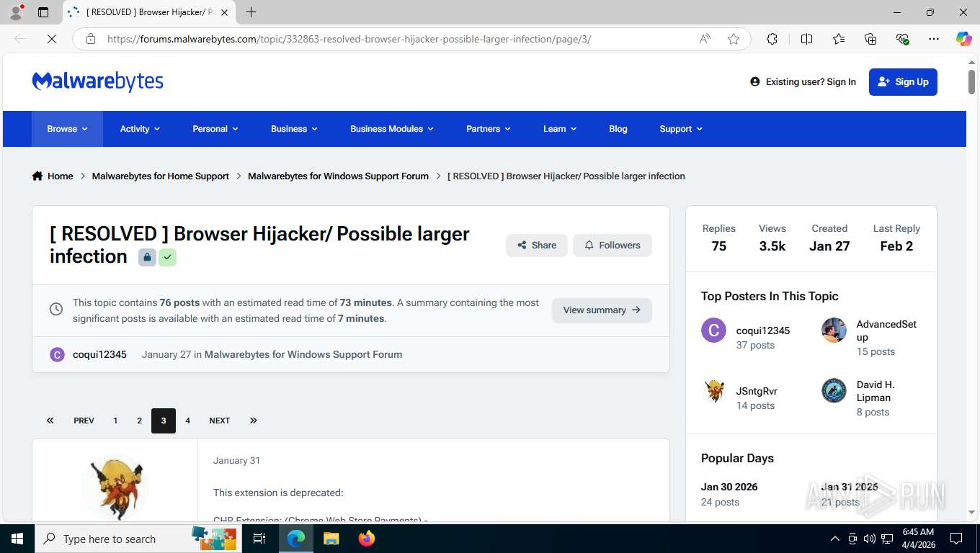Open Malwarebytes for Windows Support Forum breadcrumb
Screen dimensions: 980x553
point(338,176)
